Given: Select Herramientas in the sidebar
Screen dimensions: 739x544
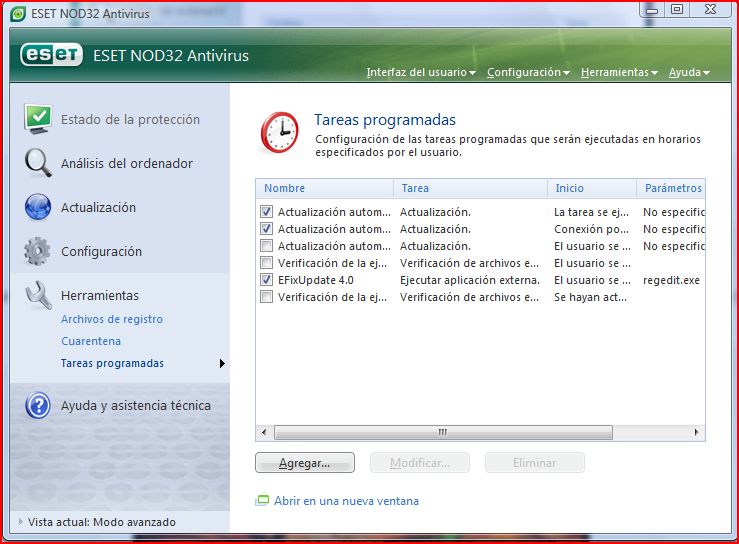Looking at the screenshot, I should (x=100, y=296).
